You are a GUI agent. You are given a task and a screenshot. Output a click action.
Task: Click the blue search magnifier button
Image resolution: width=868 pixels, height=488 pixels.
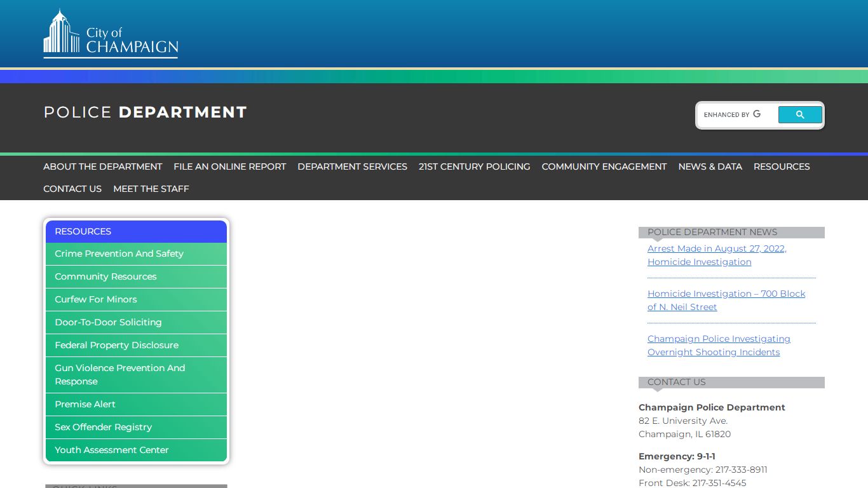pyautogui.click(x=800, y=115)
